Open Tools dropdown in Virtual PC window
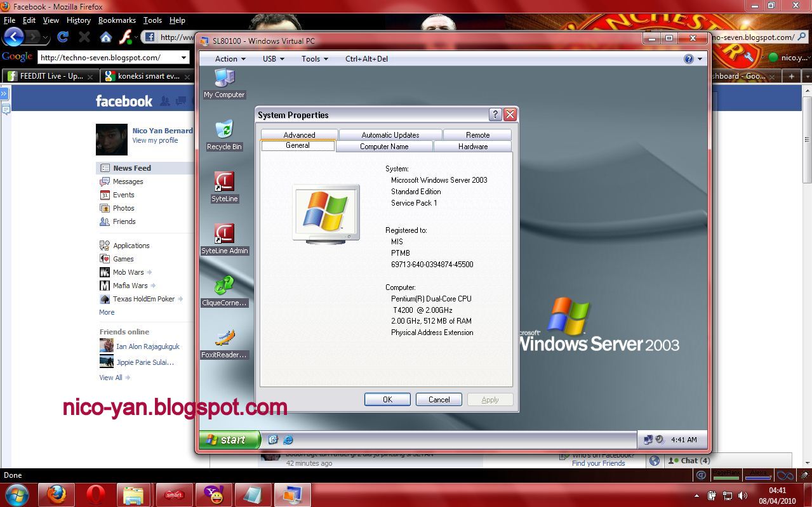The height and width of the screenshot is (507, 812). pos(315,59)
